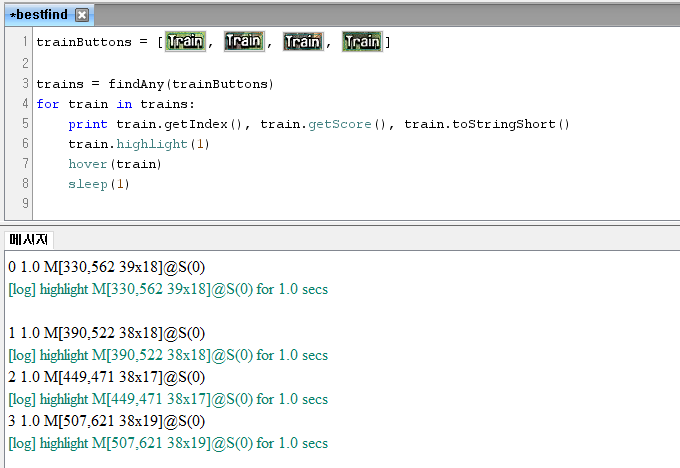Click output line '1 1.0 M[390,522 38x18]@S(0)'
The image size is (680, 468).
107,333
